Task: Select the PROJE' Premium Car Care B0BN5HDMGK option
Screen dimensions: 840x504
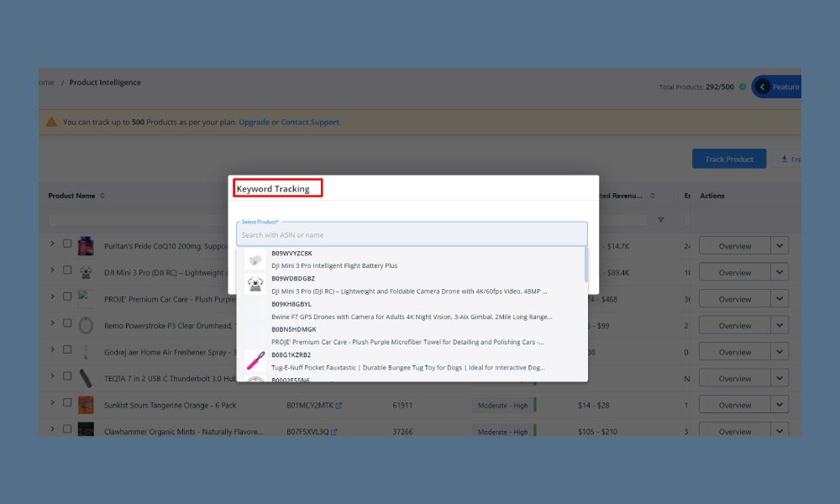Action: (x=412, y=335)
